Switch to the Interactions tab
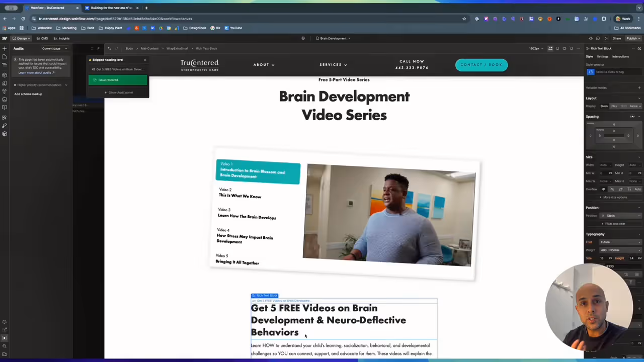Viewport: 644px width, 362px height. 620,56
